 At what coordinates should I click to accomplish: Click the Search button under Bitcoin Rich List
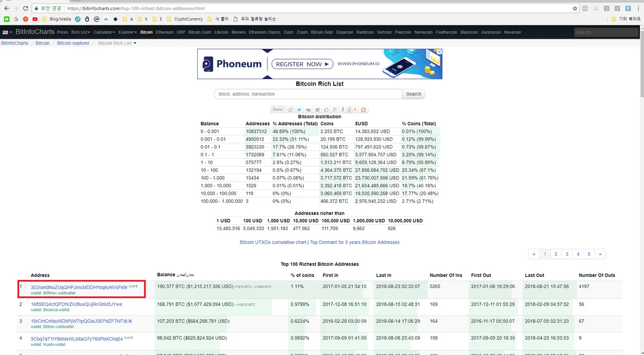[414, 94]
